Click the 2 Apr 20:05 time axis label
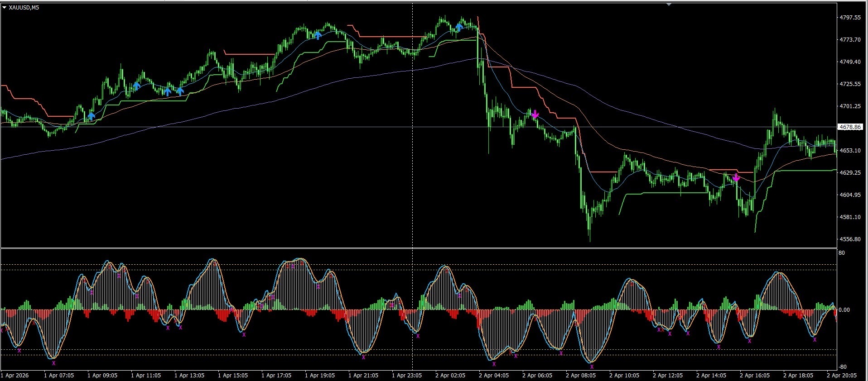The height and width of the screenshot is (381, 868). pyautogui.click(x=842, y=376)
